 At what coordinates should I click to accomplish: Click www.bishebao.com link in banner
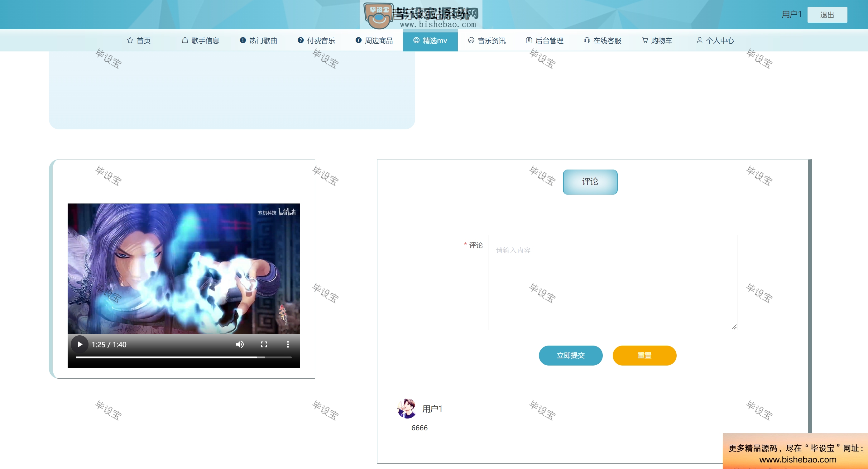pyautogui.click(x=798, y=460)
